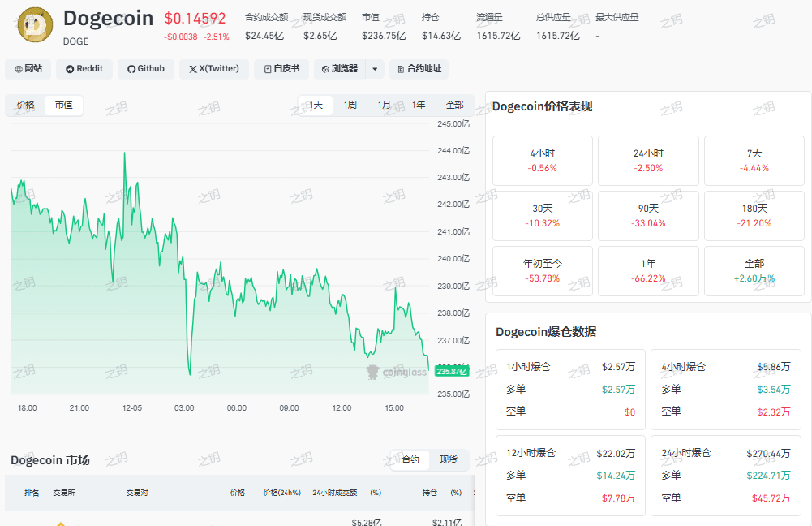The image size is (812, 526).
Task: Sort table by 交易所 column header
Action: (x=64, y=493)
